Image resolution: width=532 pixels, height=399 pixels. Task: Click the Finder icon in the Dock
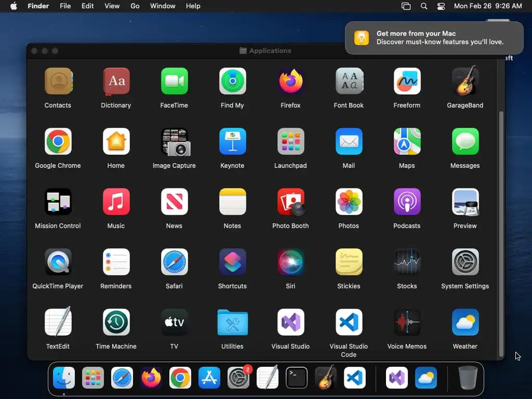point(64,377)
